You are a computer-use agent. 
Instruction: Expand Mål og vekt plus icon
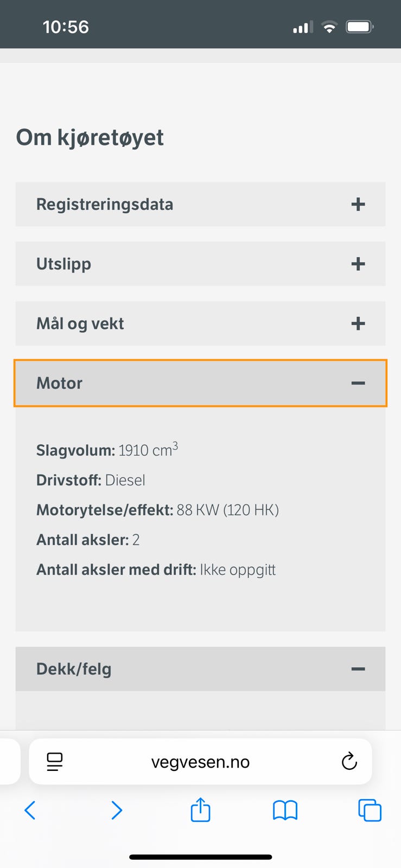tap(358, 324)
